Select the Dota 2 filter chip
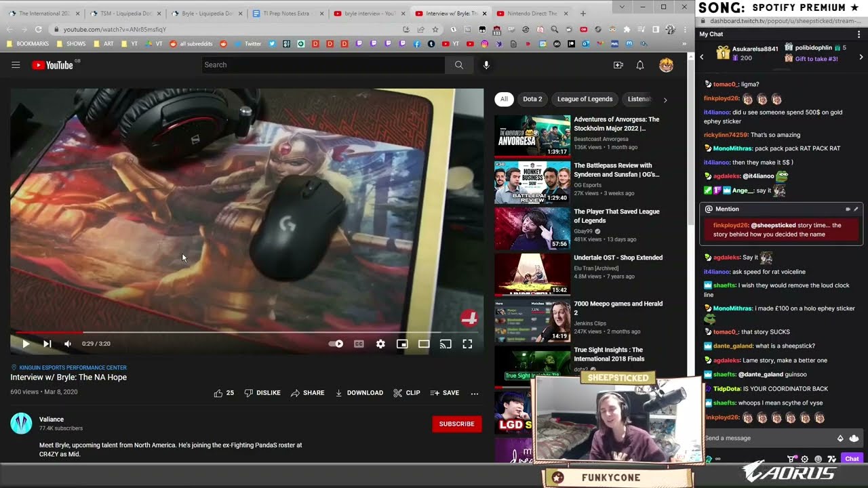868x488 pixels. click(532, 99)
